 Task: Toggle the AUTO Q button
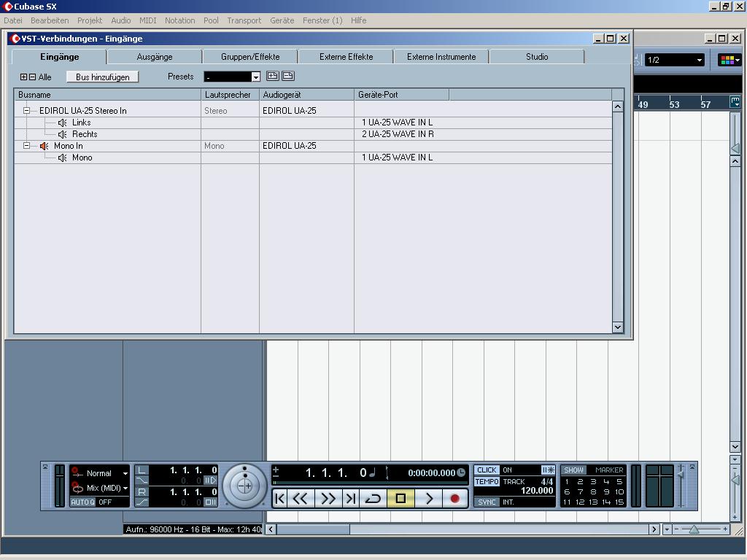tap(83, 502)
